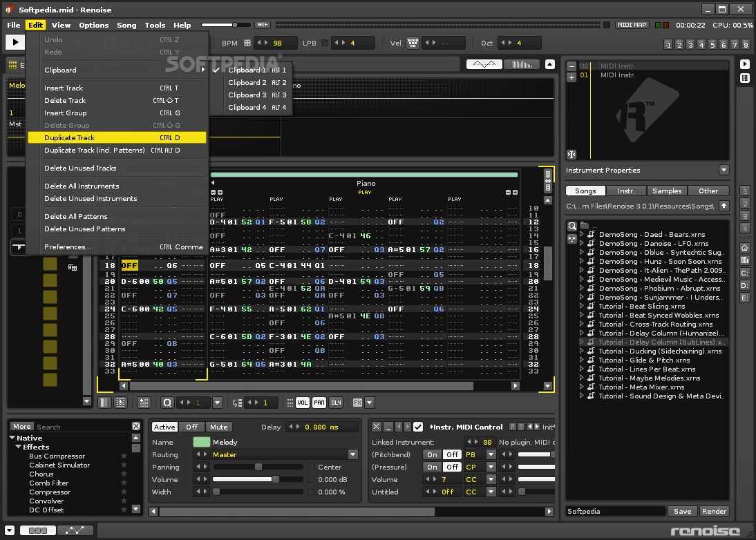Image resolution: width=756 pixels, height=540 pixels.
Task: Start song playback with play button
Action: click(15, 42)
